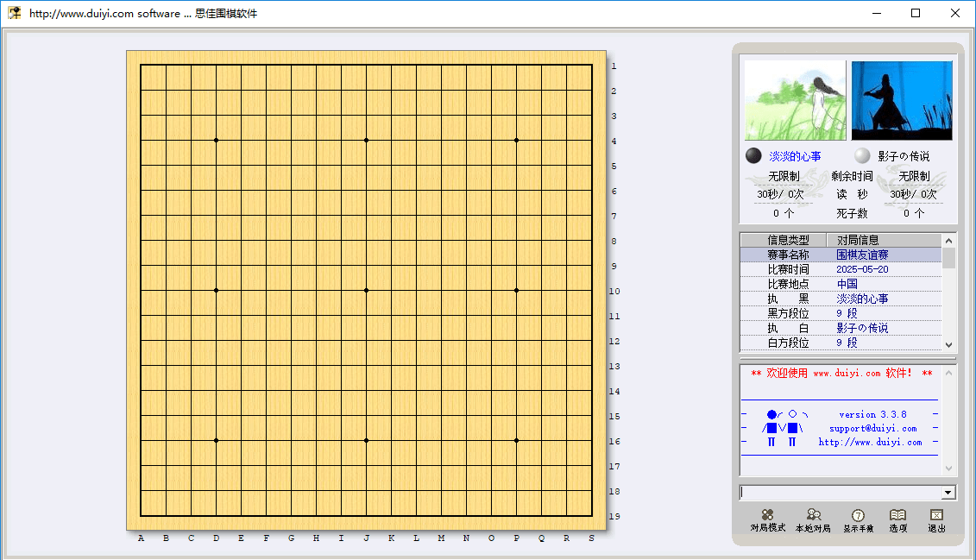The height and width of the screenshot is (560, 976).
Task: Open the 对局模式 game mode icon
Action: coord(769,518)
